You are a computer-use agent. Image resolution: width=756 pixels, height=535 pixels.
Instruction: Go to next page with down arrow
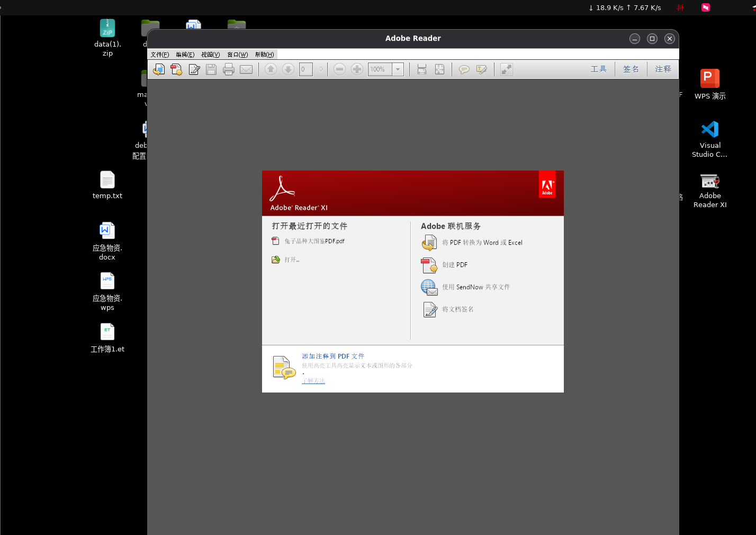point(288,69)
